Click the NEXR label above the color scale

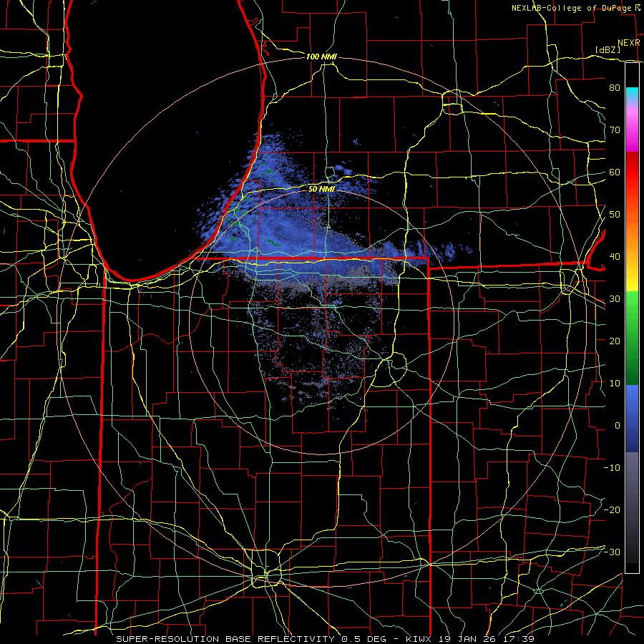coord(628,43)
